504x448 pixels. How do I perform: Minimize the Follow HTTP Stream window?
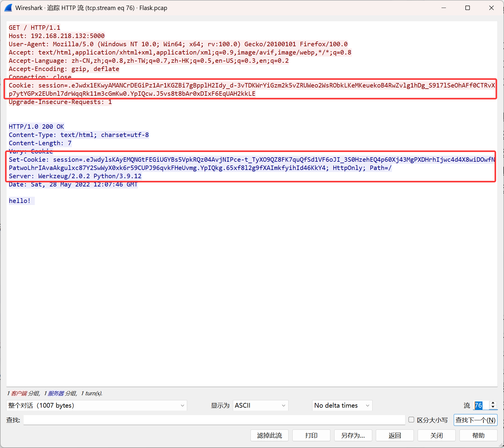(x=444, y=8)
